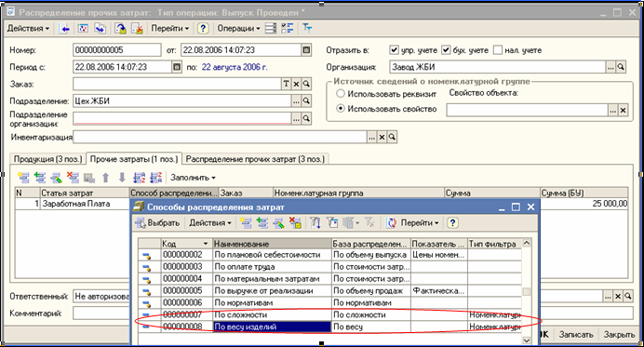Click the blue back-arrow icon in main toolbar
The image size is (644, 347).
pos(64,28)
